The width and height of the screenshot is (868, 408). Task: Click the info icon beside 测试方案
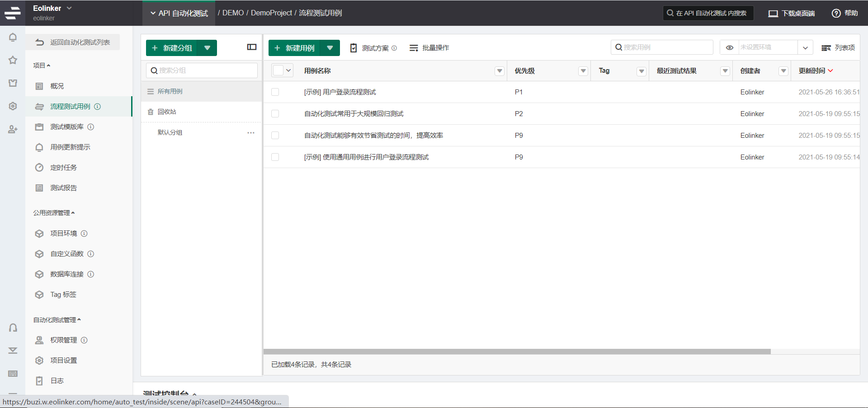click(394, 48)
